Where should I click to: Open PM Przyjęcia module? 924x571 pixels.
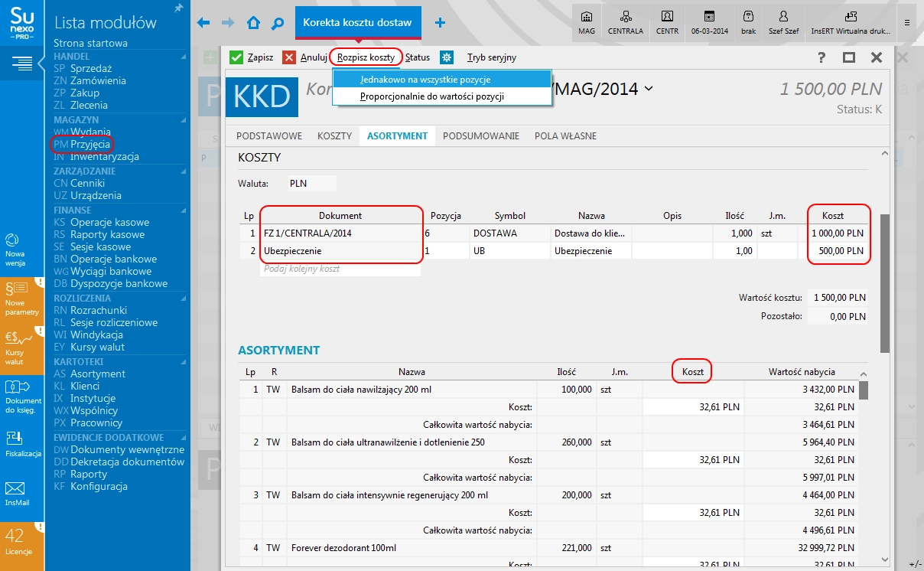(80, 143)
